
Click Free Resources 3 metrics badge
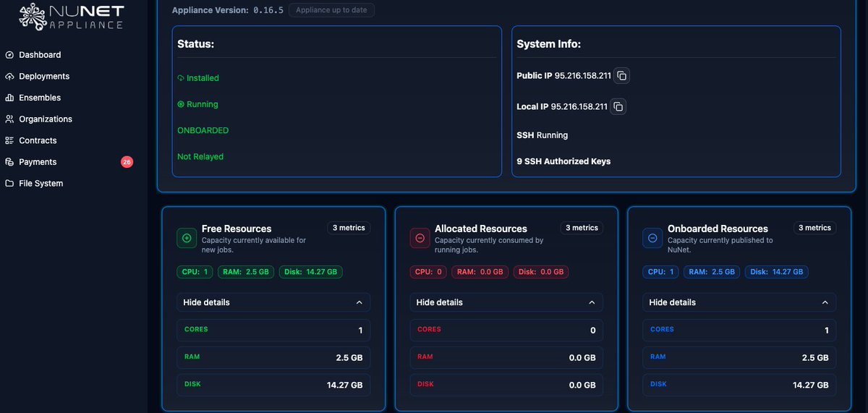click(349, 228)
